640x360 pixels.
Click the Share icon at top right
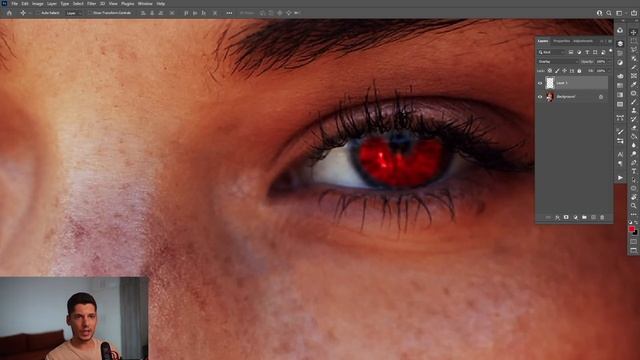point(633,13)
